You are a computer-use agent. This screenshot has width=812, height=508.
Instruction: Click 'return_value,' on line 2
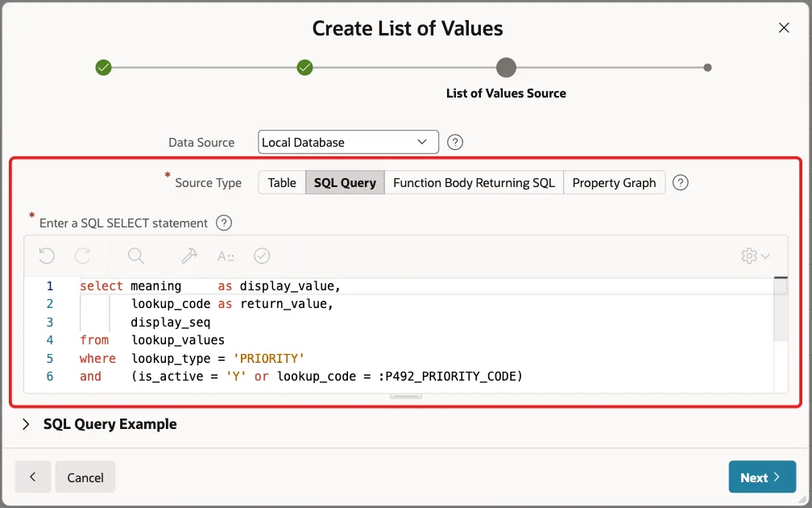(x=287, y=304)
